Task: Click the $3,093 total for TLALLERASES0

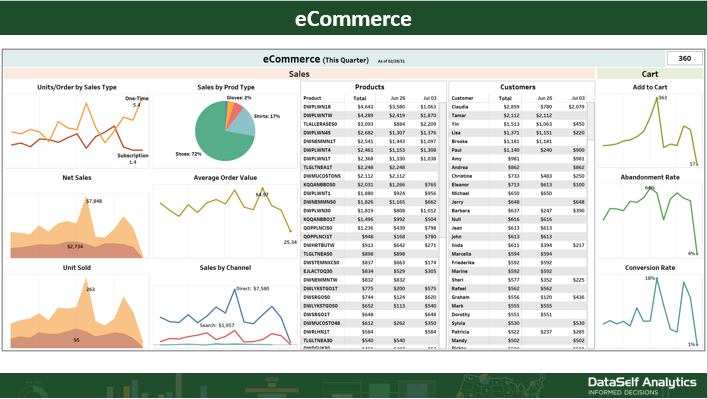Action: click(x=365, y=124)
